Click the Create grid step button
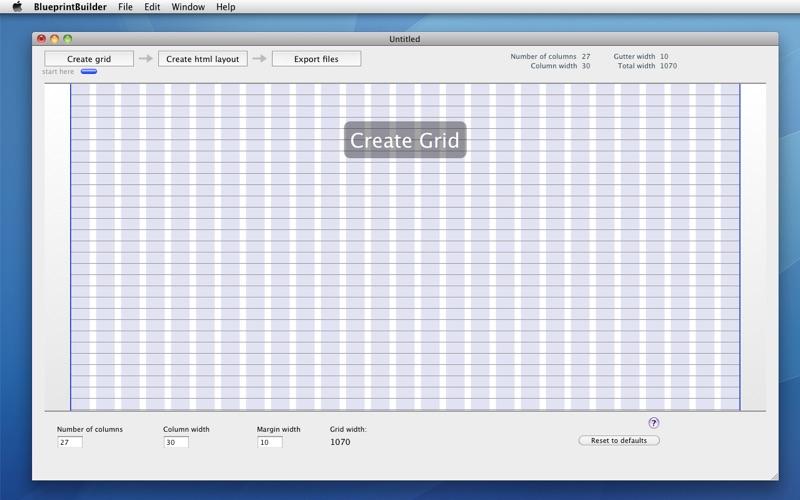This screenshot has width=800, height=500. click(x=89, y=59)
